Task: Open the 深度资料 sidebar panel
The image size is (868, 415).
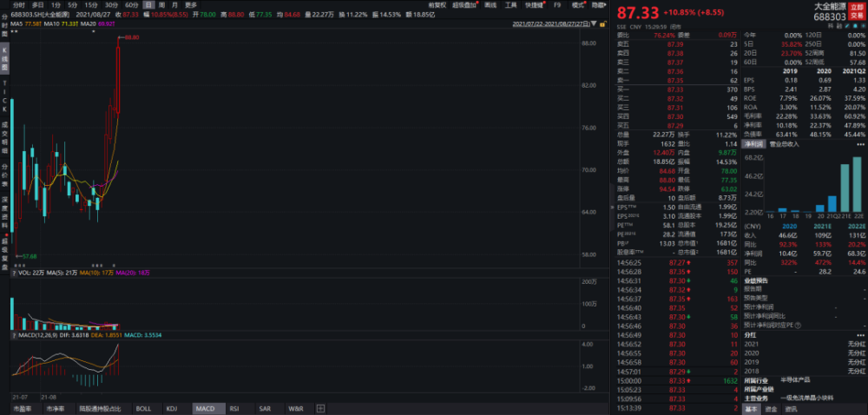Action: pyautogui.click(x=4, y=213)
